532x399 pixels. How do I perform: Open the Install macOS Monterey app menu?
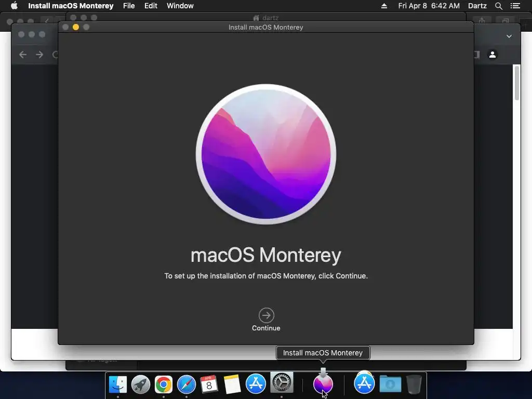click(71, 6)
